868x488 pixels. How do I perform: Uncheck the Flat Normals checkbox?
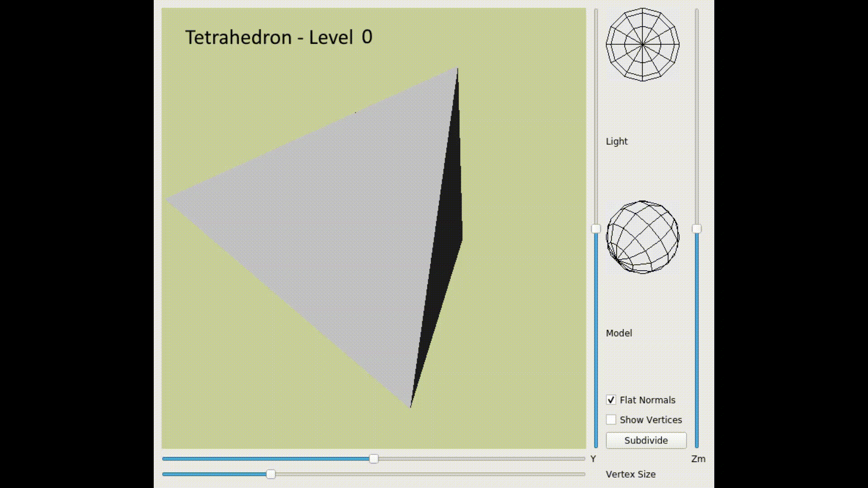[611, 400]
